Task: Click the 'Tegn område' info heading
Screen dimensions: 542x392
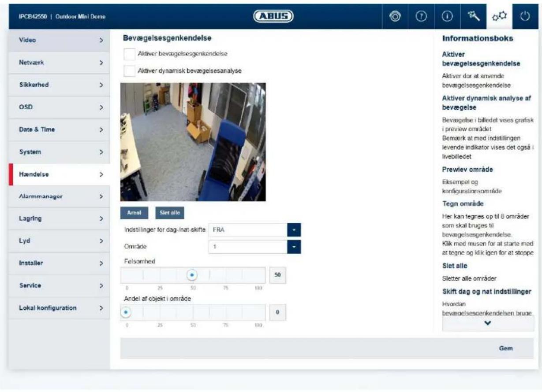Action: (464, 203)
